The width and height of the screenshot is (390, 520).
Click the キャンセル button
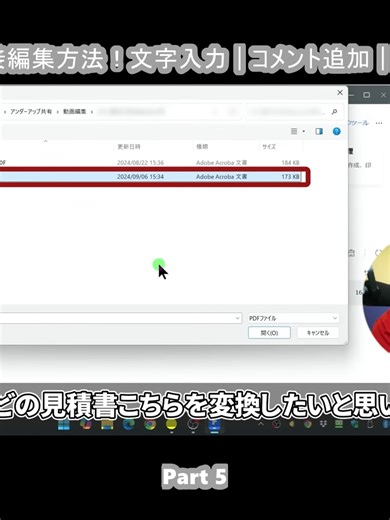318,333
